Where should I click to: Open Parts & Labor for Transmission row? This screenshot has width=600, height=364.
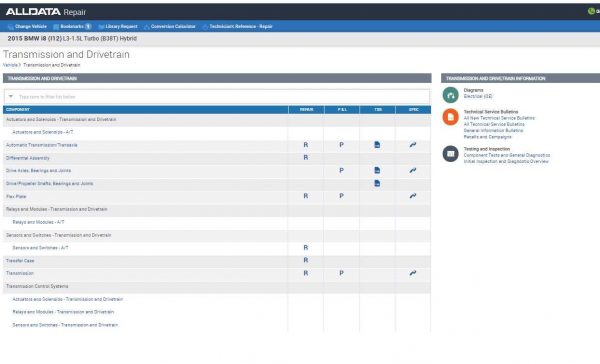tap(341, 273)
